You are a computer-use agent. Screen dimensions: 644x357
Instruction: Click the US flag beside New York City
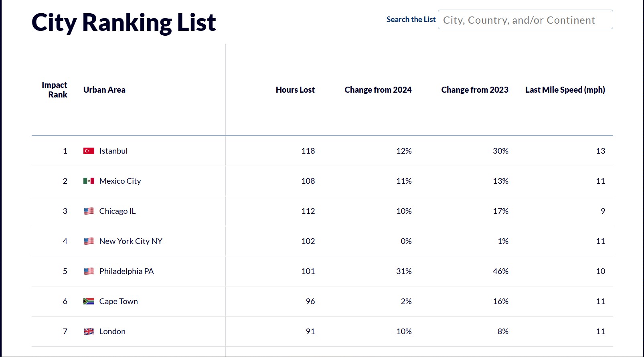pos(89,241)
